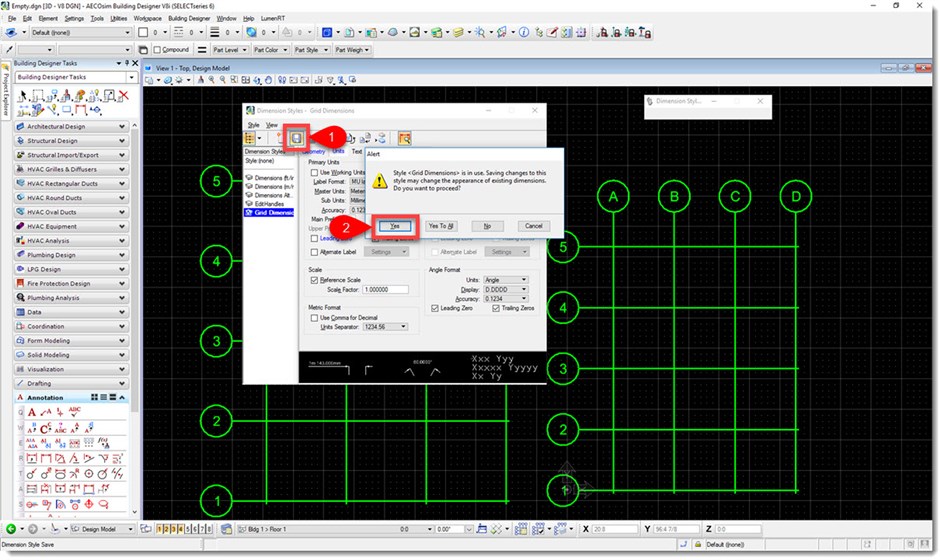Viewport: 940px width, 560px height.
Task: Click the view attributes icon in View 1 toolbar
Action: click(149, 80)
